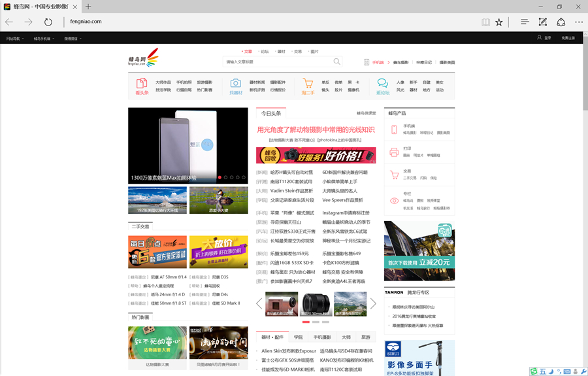Image resolution: width=588 pixels, height=376 pixels.
Task: Switch to the 旅游 tab
Action: (366, 337)
